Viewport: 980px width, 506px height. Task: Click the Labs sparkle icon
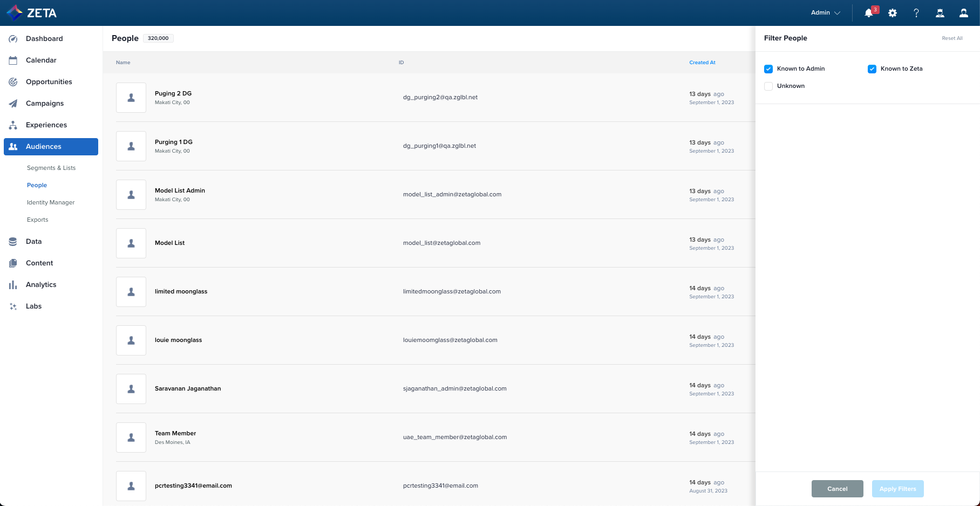click(13, 306)
